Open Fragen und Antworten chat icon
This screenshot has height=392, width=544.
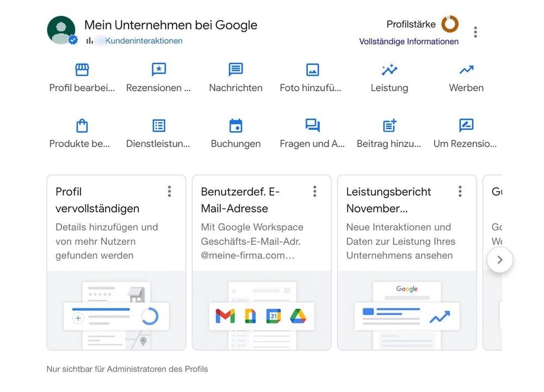coord(312,126)
